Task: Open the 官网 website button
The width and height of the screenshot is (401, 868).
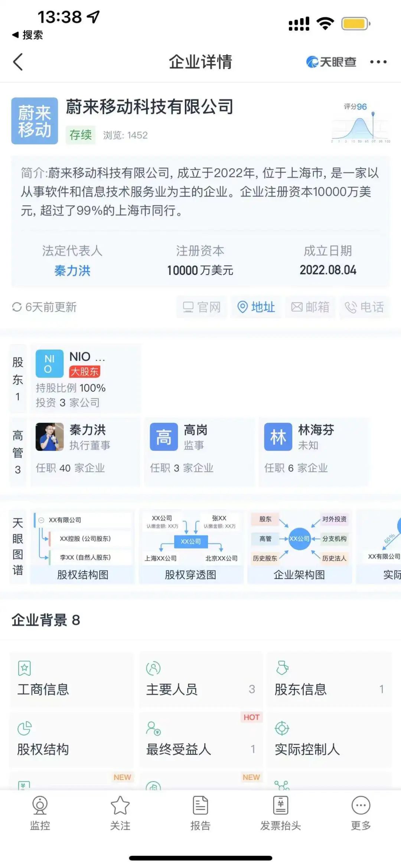Action: [x=202, y=307]
